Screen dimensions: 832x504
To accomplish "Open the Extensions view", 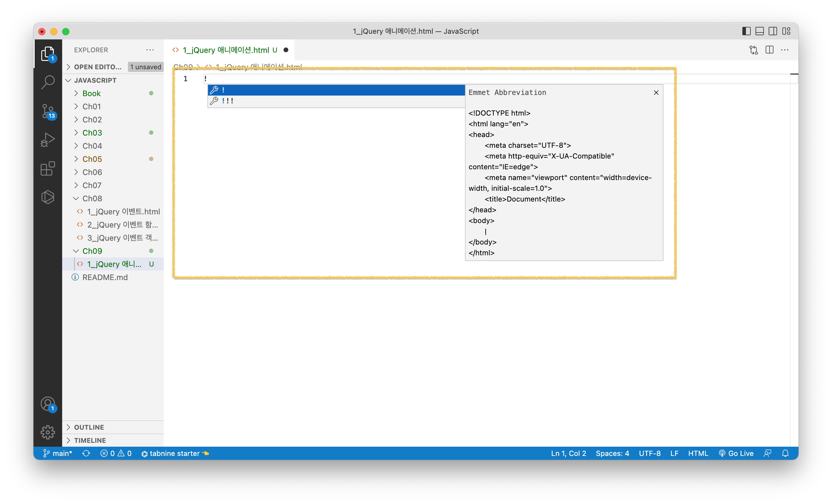I will pyautogui.click(x=48, y=169).
